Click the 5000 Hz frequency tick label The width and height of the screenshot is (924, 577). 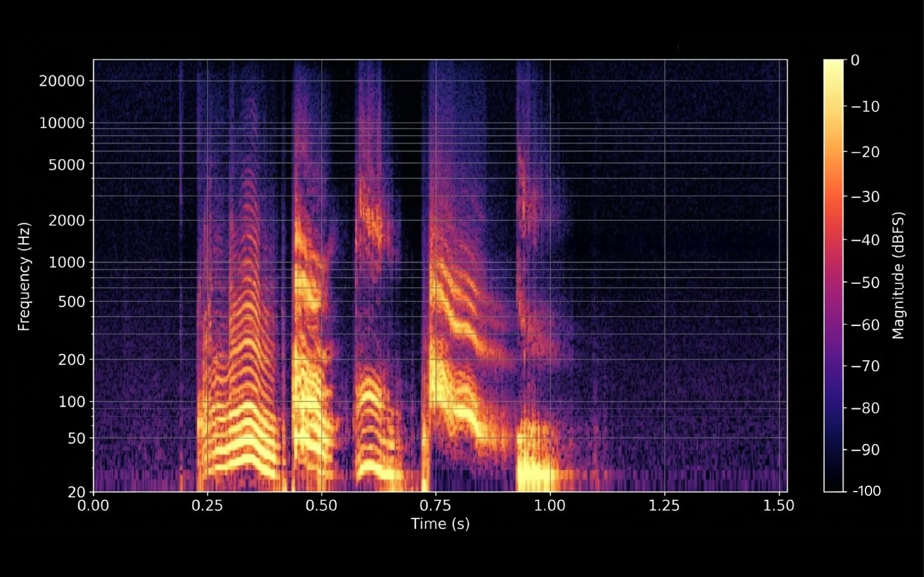click(x=66, y=165)
